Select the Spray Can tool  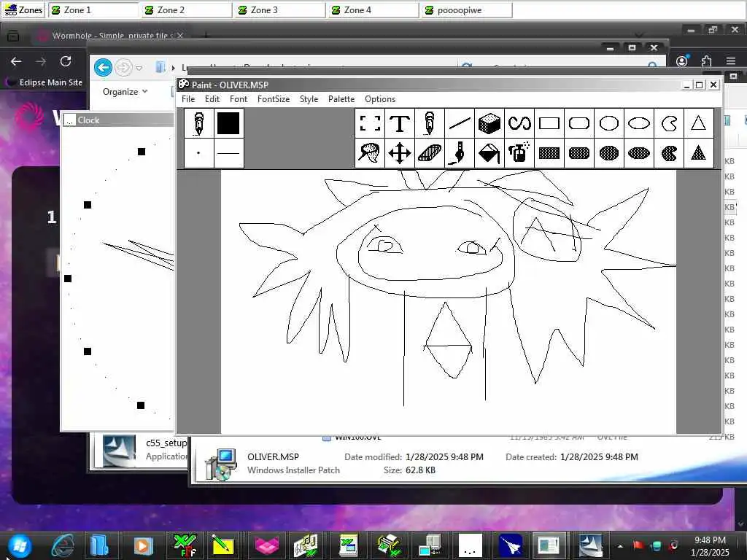coord(519,153)
